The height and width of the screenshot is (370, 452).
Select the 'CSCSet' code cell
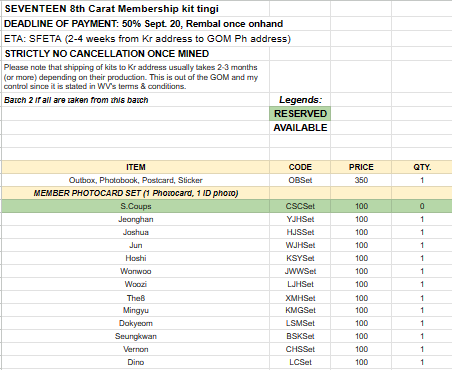click(300, 206)
